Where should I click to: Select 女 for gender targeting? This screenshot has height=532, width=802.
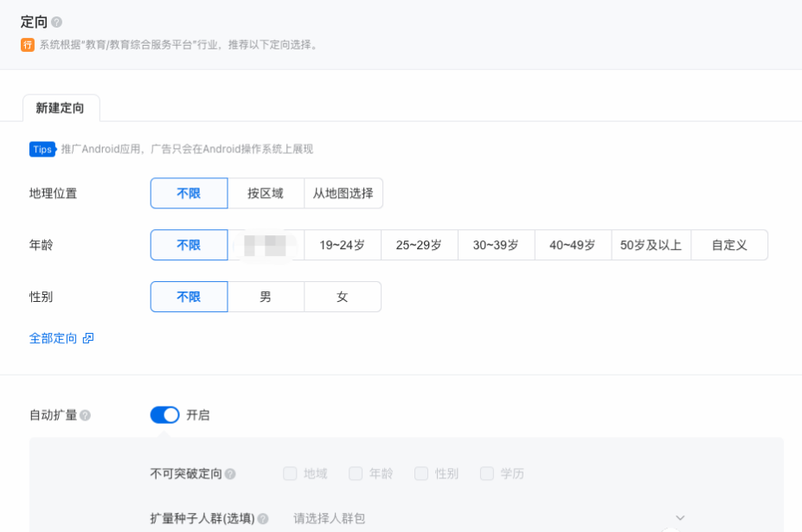(x=343, y=297)
